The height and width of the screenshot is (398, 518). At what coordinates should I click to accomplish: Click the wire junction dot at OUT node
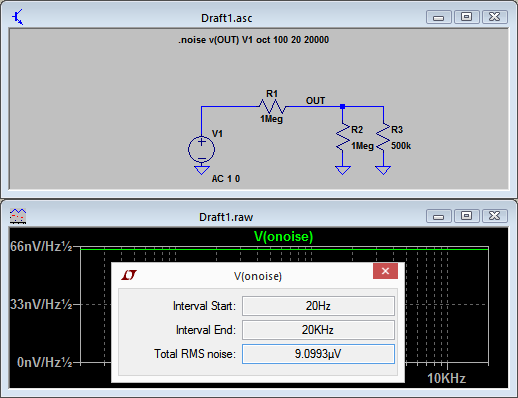343,107
